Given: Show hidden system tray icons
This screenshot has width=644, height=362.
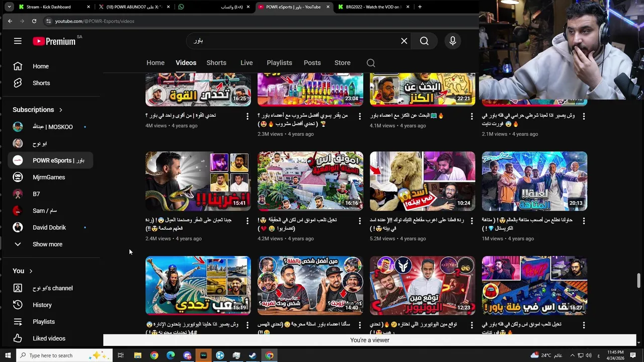Looking at the screenshot, I should (572, 355).
